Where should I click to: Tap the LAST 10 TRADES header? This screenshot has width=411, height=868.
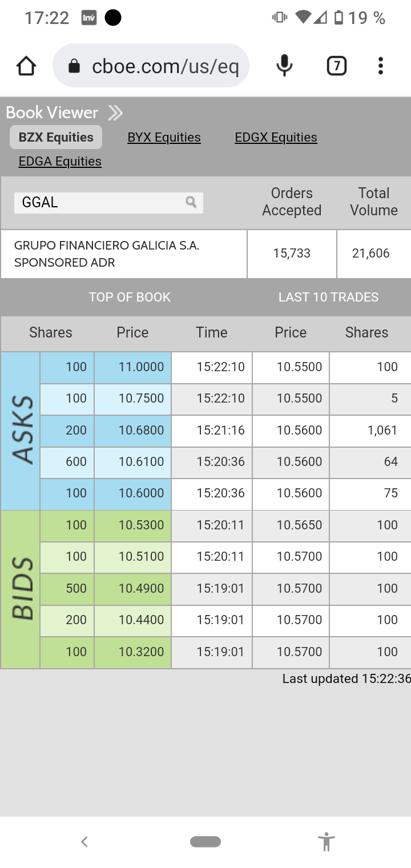328,297
